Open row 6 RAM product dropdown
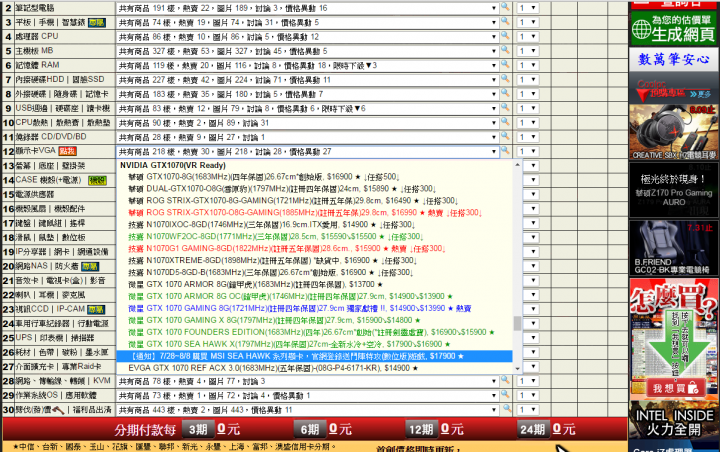Screen dimensions: 720x452 [307, 66]
